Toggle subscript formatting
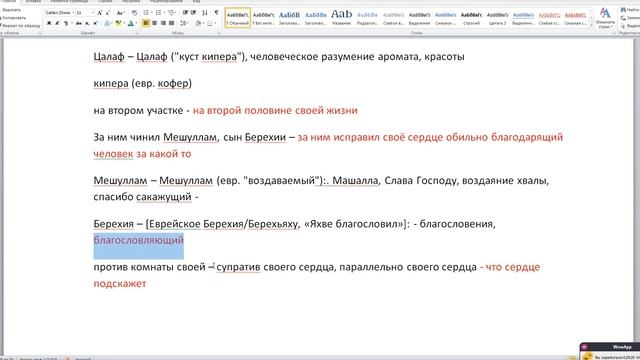 coord(87,23)
